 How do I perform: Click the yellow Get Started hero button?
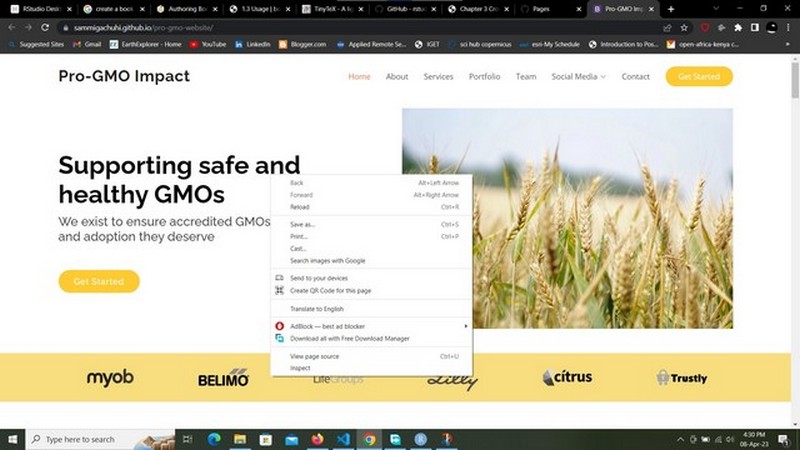click(98, 282)
